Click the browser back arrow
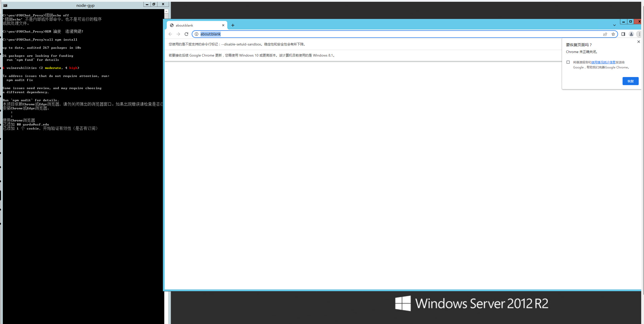The width and height of the screenshot is (644, 324). [170, 34]
